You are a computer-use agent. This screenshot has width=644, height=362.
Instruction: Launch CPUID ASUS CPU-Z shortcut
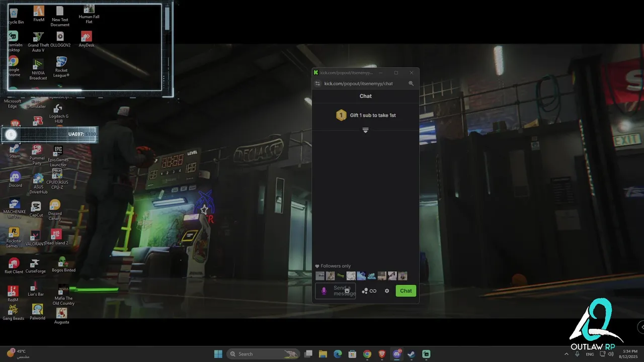tap(57, 179)
